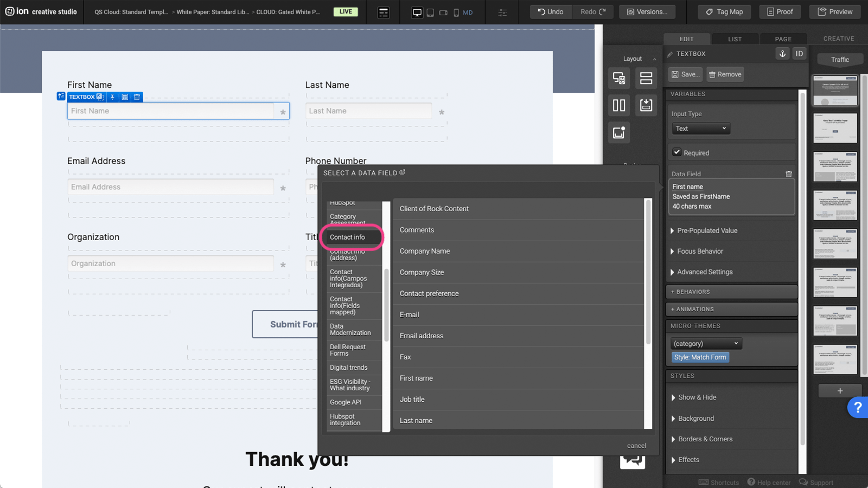868x488 pixels.
Task: Expand Pre-Populated Value section
Action: tap(706, 231)
